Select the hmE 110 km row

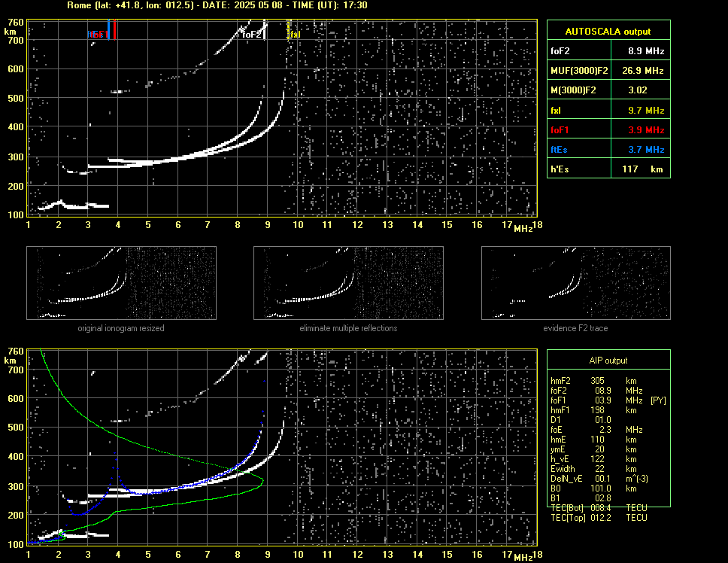click(x=593, y=440)
